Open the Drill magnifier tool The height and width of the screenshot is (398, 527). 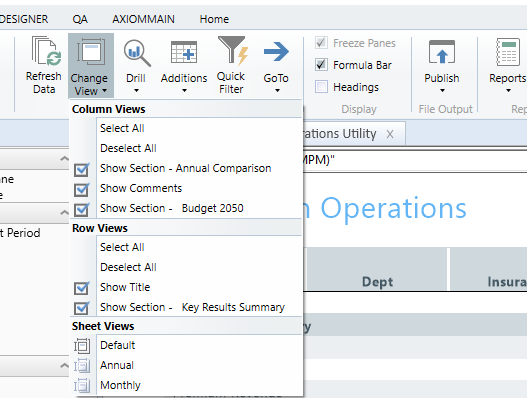pos(137,53)
